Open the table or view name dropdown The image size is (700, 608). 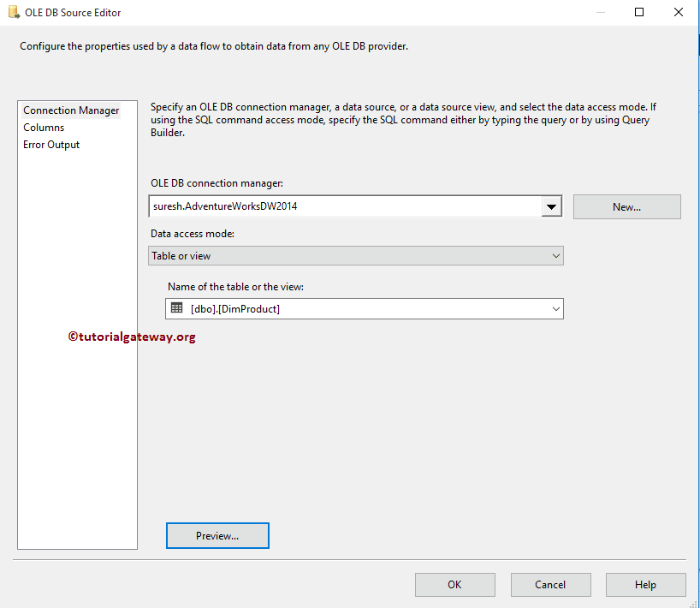(x=556, y=308)
